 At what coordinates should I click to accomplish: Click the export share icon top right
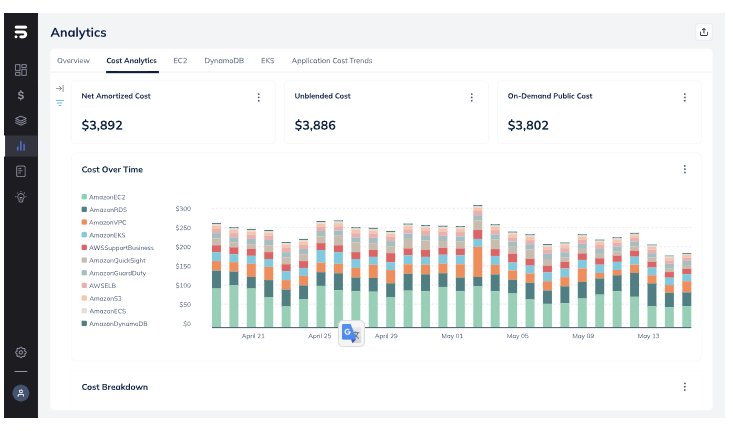click(703, 32)
